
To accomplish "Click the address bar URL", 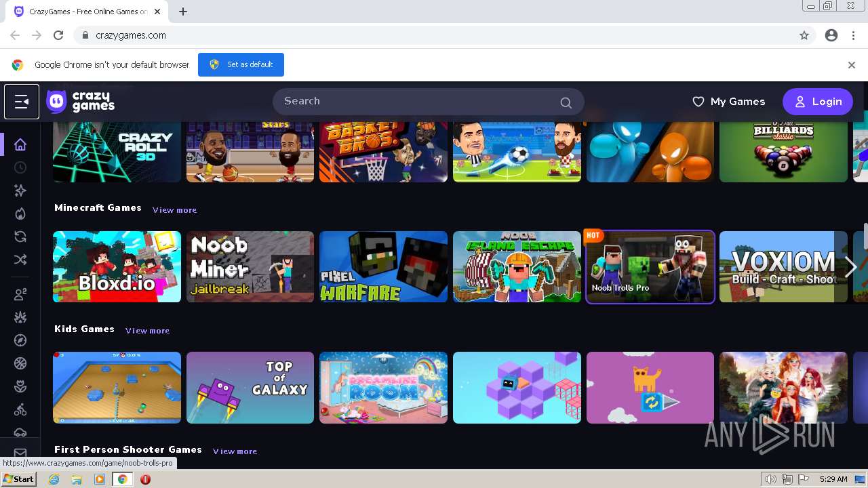I will click(131, 35).
